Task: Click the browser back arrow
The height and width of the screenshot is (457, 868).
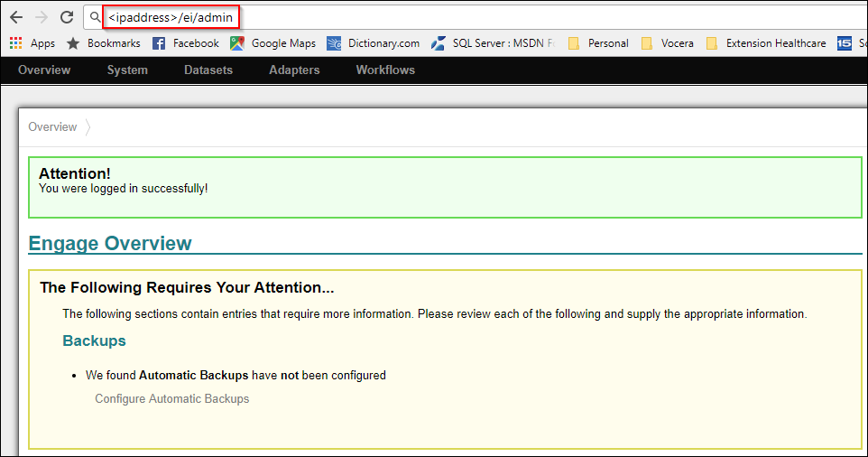Action: (x=16, y=17)
